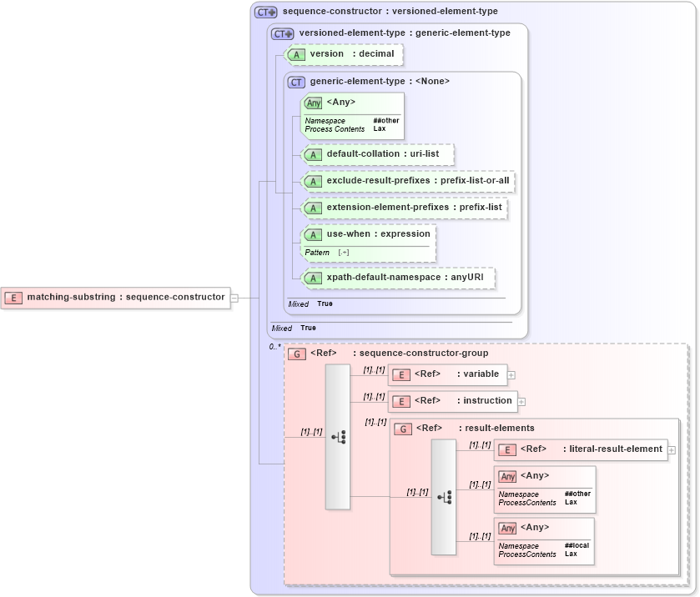Collapse matching-substring using its minus connector
The image size is (700, 597).
click(236, 297)
